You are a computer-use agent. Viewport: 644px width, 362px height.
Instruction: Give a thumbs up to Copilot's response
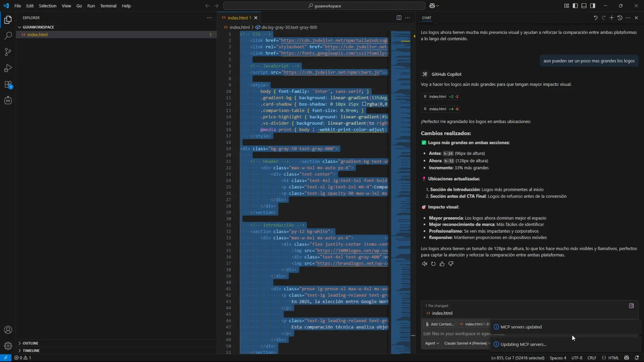[x=442, y=263]
